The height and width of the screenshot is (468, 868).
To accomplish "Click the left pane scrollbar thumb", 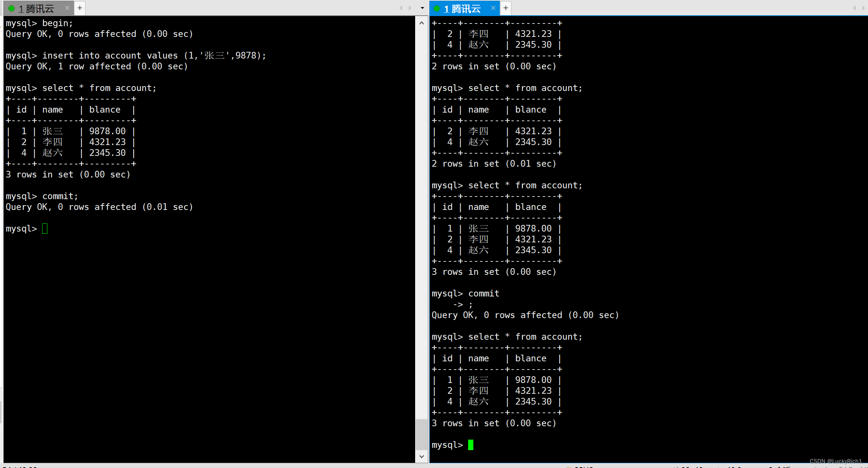I will point(422,434).
